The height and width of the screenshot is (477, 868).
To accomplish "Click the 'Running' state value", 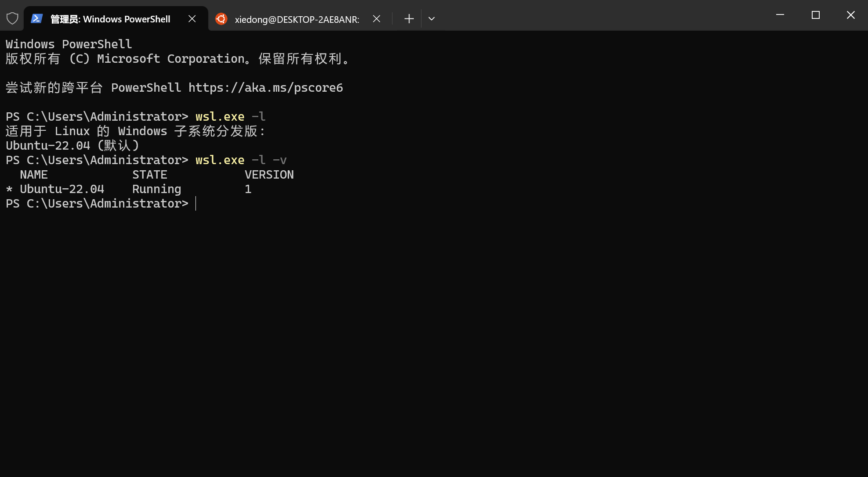I will [x=157, y=189].
